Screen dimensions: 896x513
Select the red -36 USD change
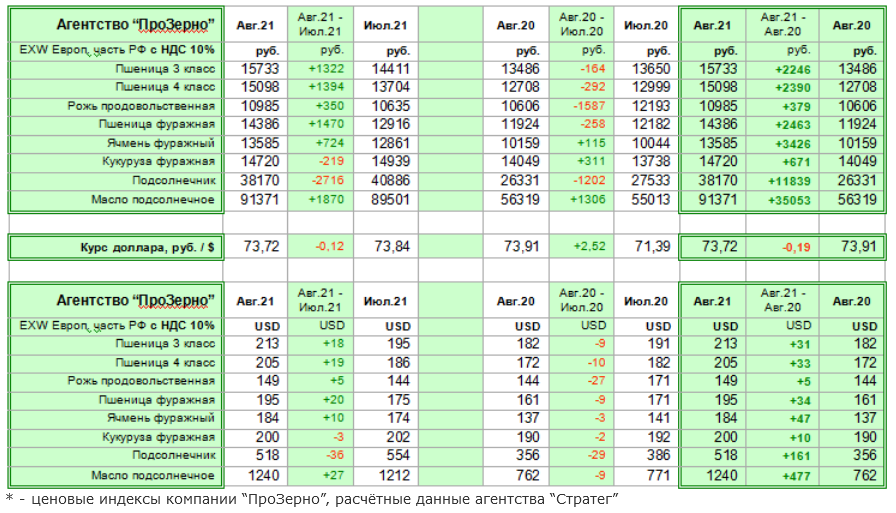pyautogui.click(x=335, y=456)
